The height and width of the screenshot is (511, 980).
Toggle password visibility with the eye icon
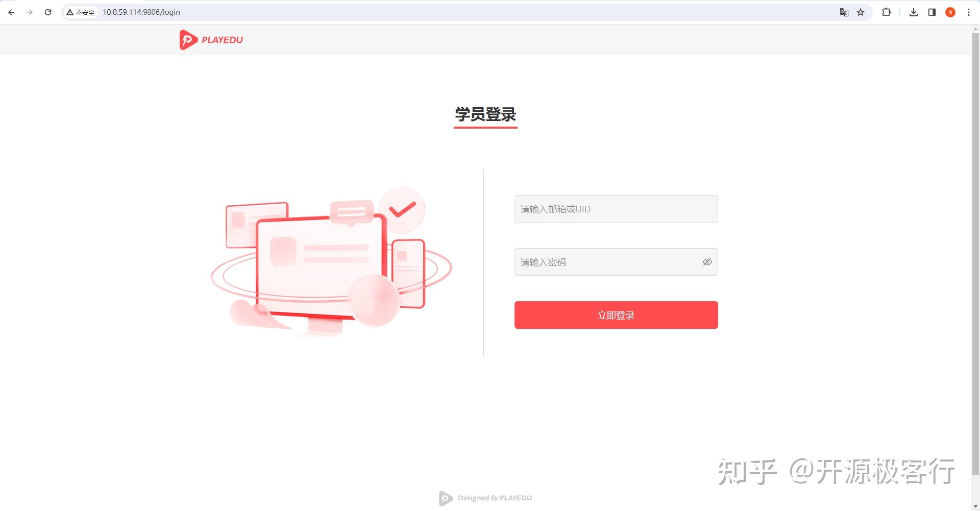coord(707,261)
